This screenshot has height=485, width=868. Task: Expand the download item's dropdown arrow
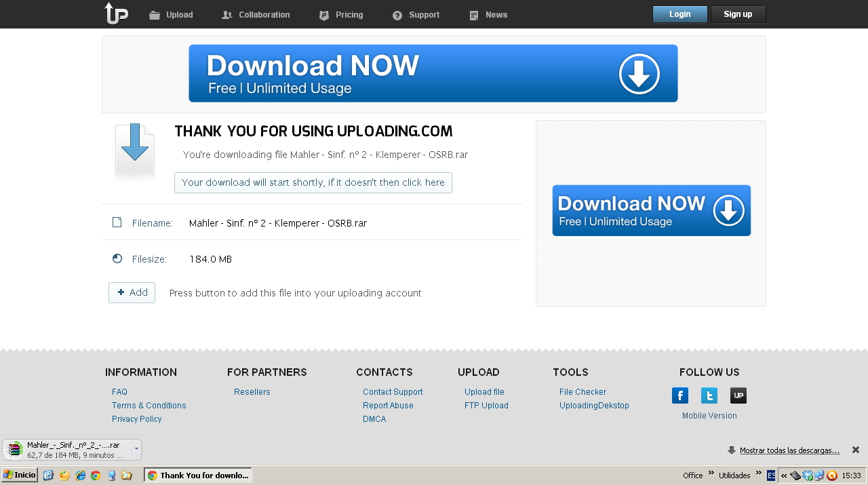click(136, 450)
